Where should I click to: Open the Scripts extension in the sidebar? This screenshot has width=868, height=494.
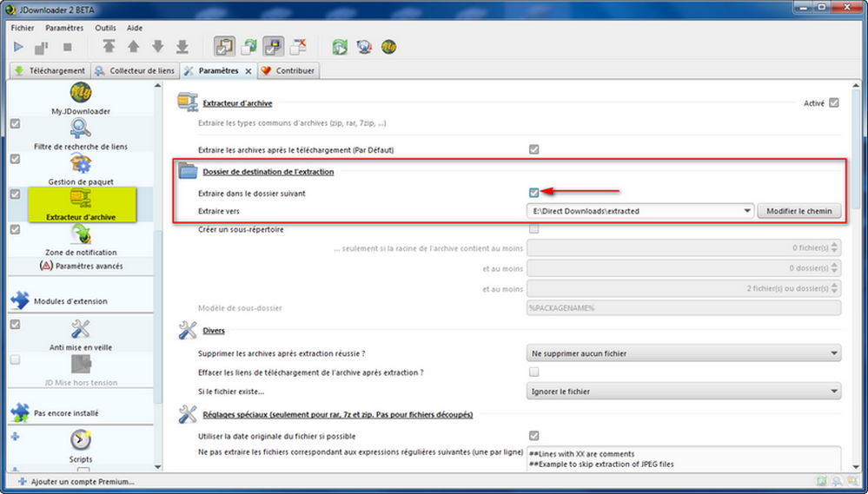pos(81,446)
